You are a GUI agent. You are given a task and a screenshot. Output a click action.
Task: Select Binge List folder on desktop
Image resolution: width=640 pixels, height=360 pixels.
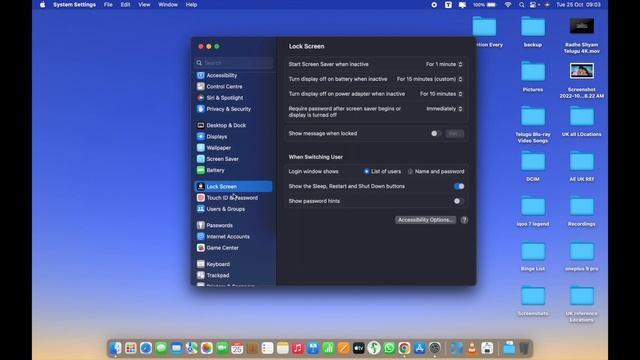(533, 256)
